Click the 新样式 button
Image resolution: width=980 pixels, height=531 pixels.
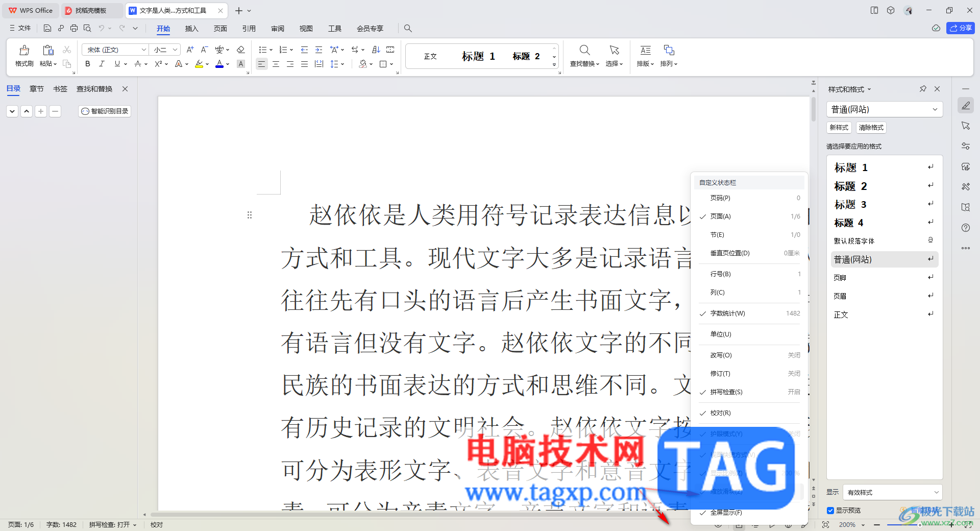click(x=839, y=128)
